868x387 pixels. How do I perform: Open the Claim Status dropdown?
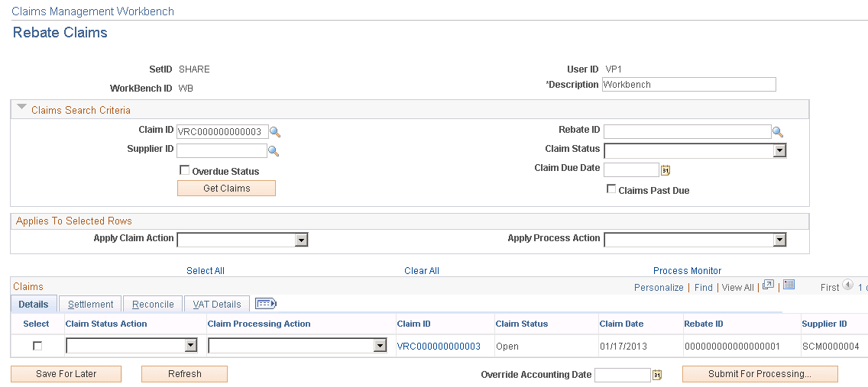coord(695,151)
